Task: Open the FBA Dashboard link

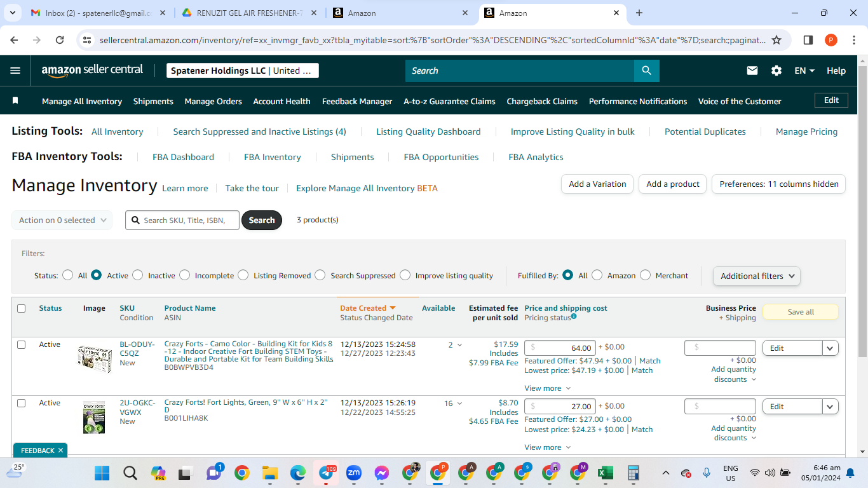Action: pyautogui.click(x=183, y=157)
